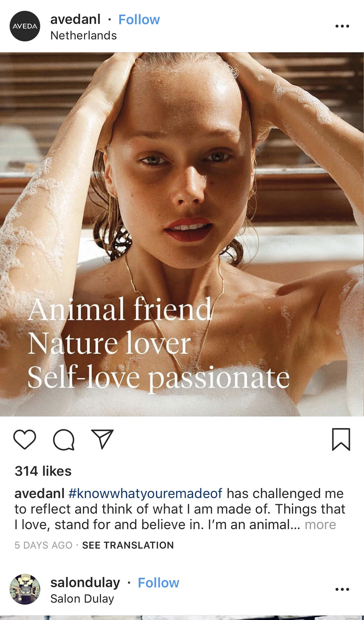The image size is (364, 620).
Task: Expand caption with the more link
Action: (x=320, y=525)
